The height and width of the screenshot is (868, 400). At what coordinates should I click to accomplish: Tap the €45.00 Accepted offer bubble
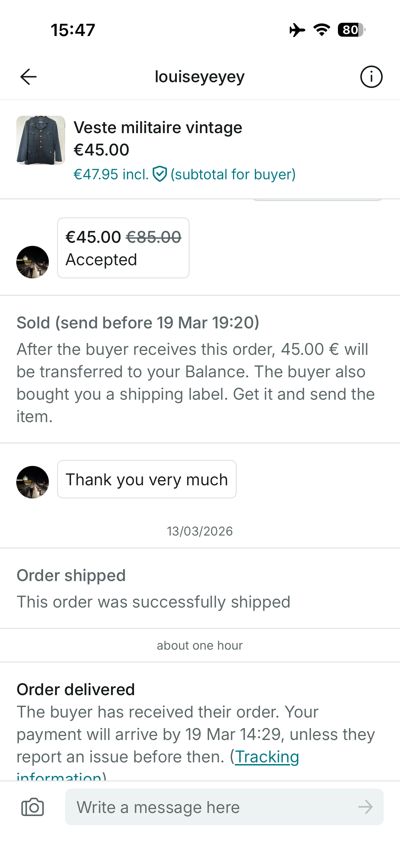click(123, 248)
